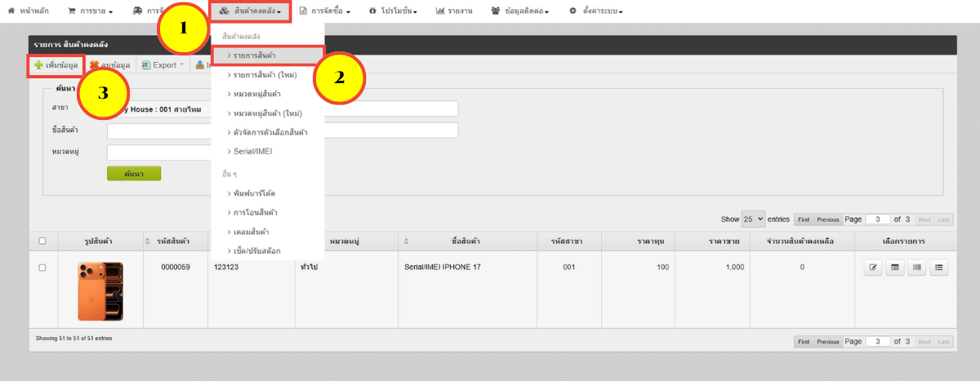This screenshot has width=980, height=381.
Task: Open the ข้อมูลติดต่อ contacts menu
Action: tap(520, 11)
